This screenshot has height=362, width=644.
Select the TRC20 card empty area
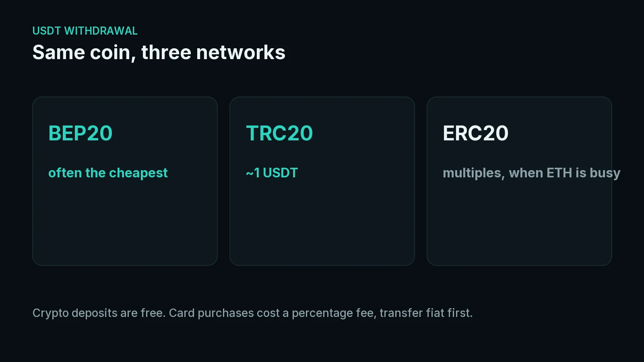click(322, 223)
